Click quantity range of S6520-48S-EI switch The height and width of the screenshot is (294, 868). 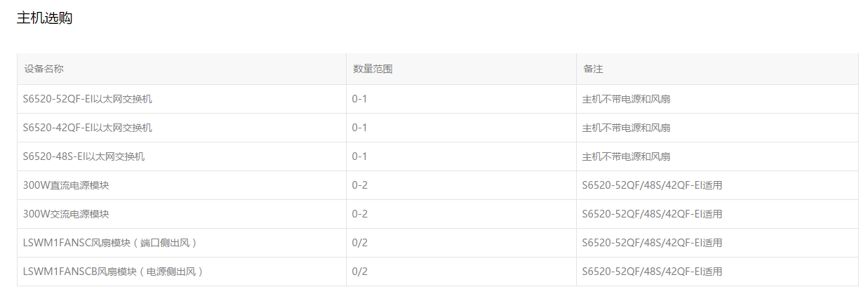(360, 156)
